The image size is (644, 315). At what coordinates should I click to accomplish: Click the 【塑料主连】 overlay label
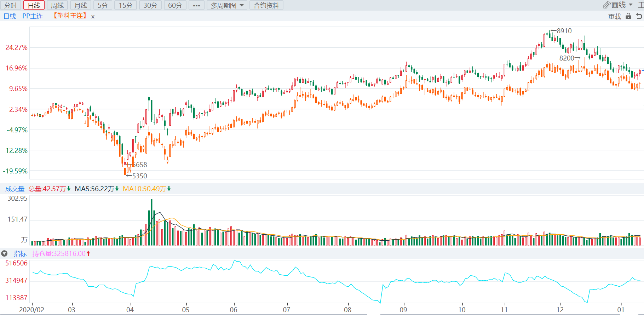point(70,16)
